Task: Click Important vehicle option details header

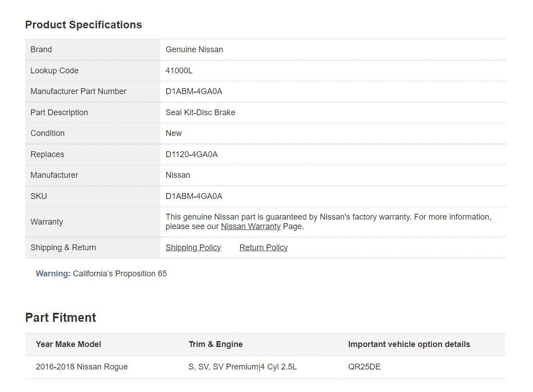Action: click(x=409, y=344)
